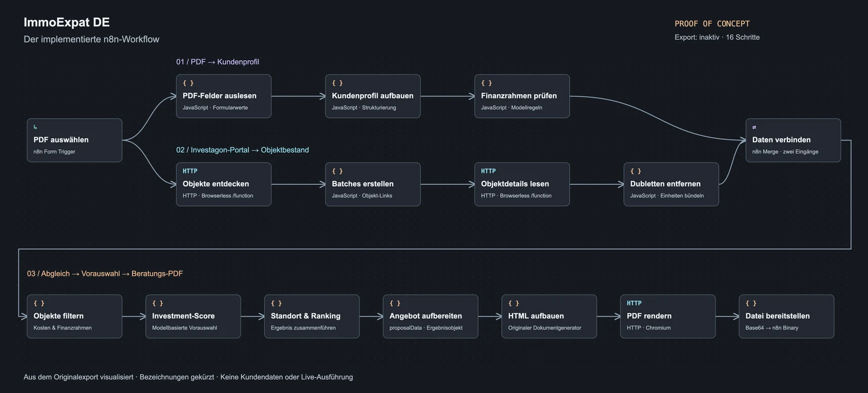Viewport: 868px width, 393px height.
Task: Select the Objektdetails lesen node title
Action: click(x=515, y=184)
